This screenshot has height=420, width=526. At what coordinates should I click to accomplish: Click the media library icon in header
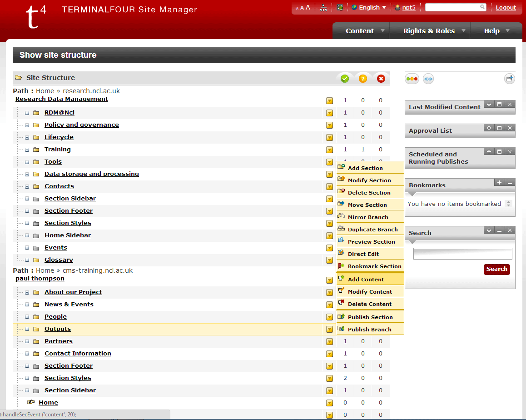[340, 8]
